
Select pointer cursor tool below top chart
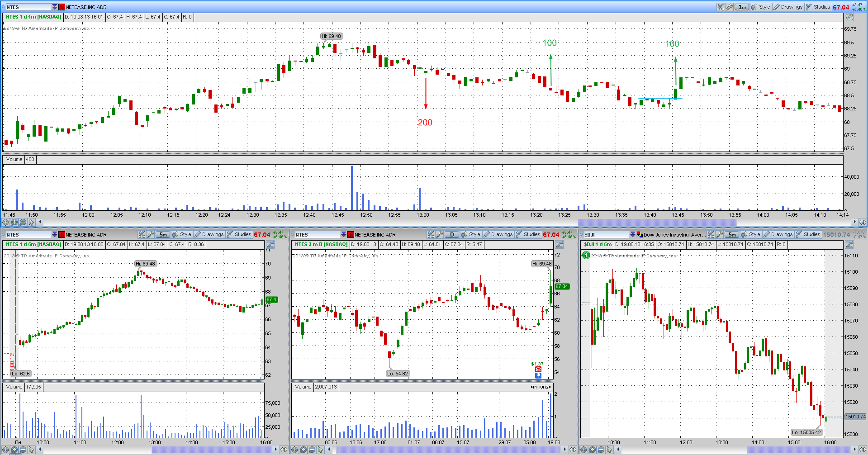[x=31, y=222]
